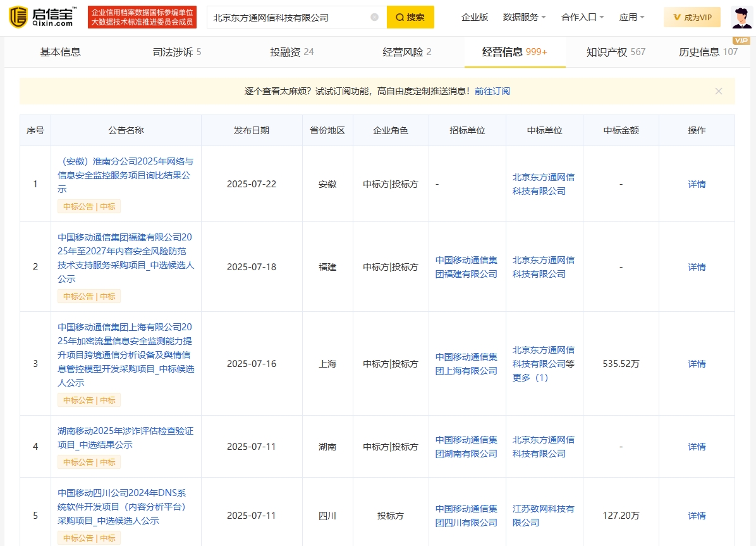Image resolution: width=756 pixels, height=546 pixels.
Task: Select the 127.20万 amount cell
Action: [621, 516]
